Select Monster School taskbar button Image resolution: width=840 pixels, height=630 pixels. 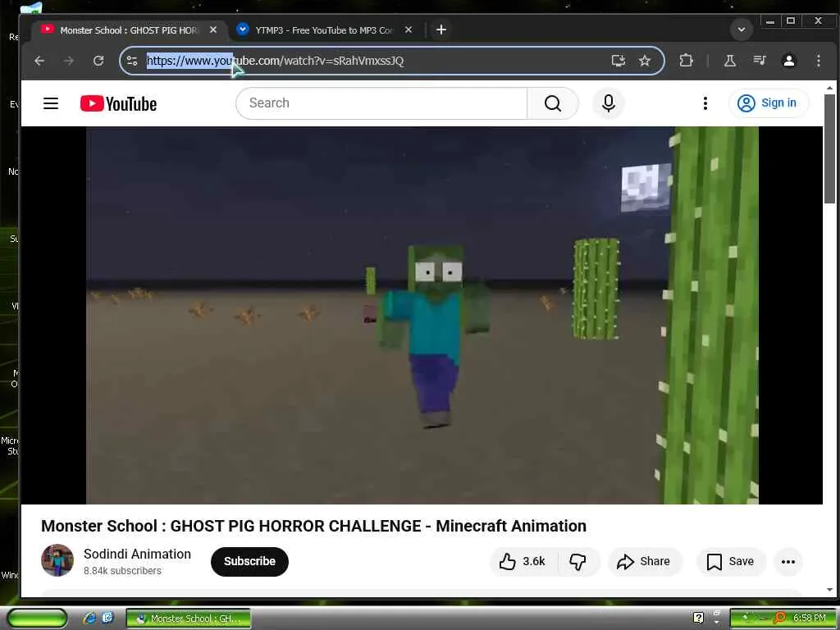189,619
